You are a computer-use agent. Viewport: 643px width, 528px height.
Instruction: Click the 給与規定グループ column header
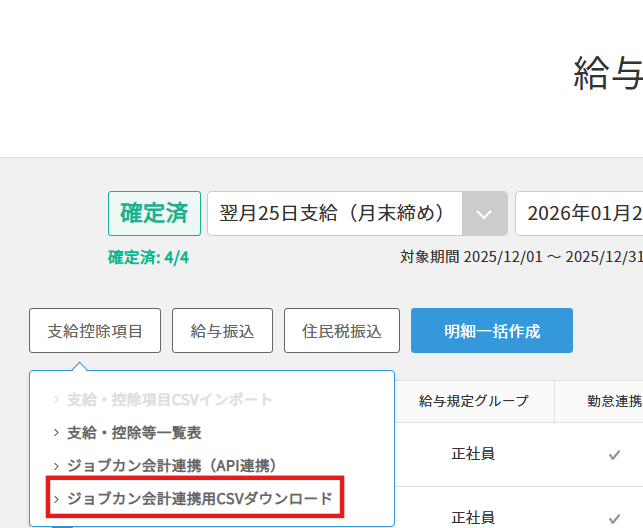click(x=474, y=401)
